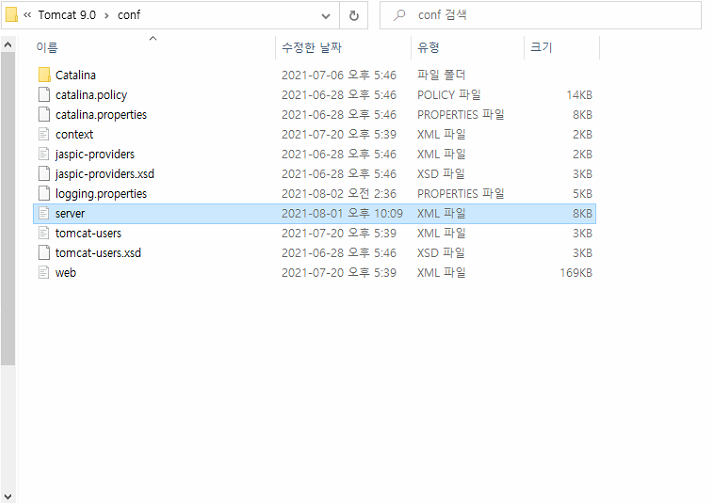The height and width of the screenshot is (503, 713).
Task: Click the server XML file icon
Action: point(44,213)
